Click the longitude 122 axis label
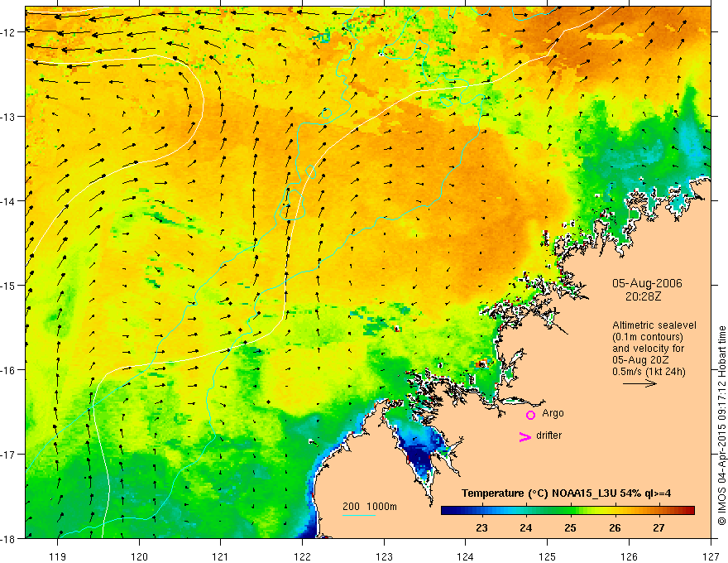 302,556
